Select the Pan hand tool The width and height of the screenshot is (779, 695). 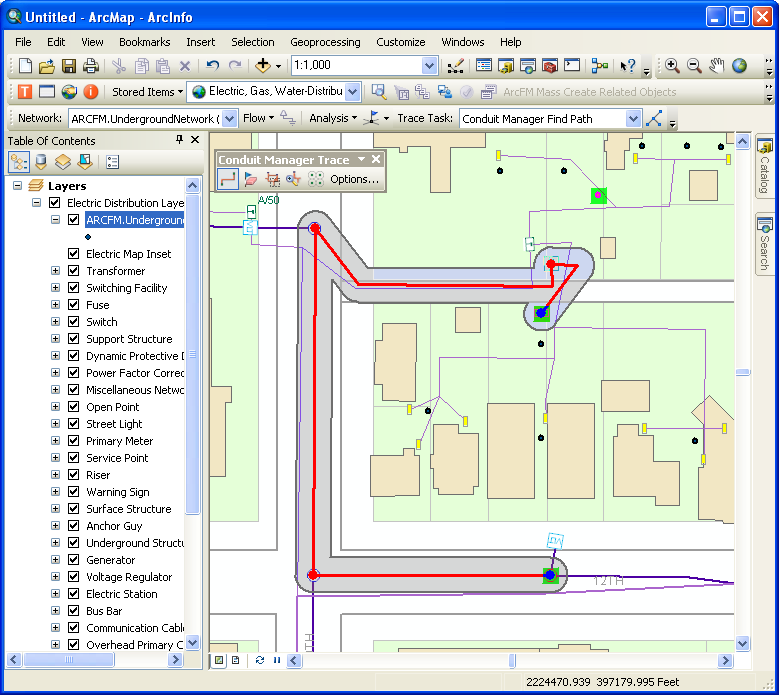click(716, 66)
